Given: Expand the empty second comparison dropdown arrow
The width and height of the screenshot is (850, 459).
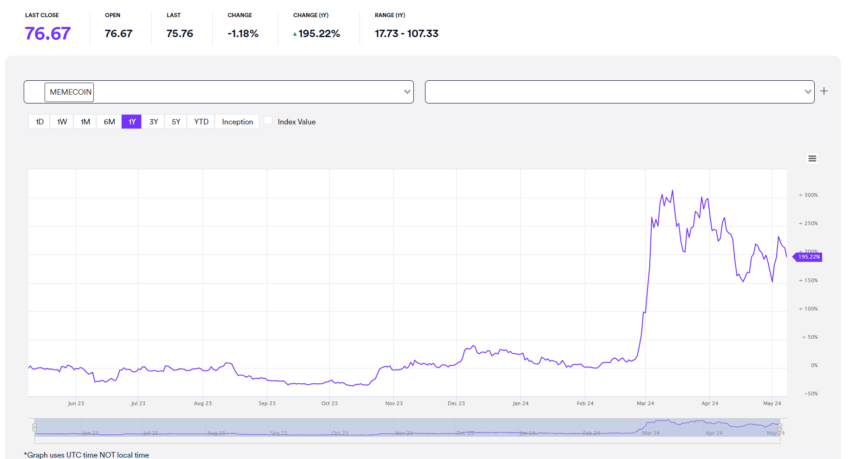Looking at the screenshot, I should click(x=808, y=92).
